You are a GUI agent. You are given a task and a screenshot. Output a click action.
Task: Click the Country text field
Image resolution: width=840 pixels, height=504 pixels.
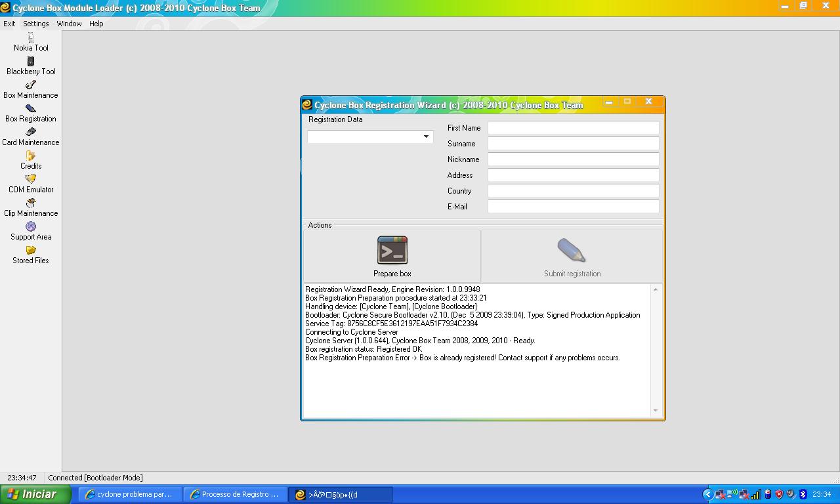[x=573, y=191]
